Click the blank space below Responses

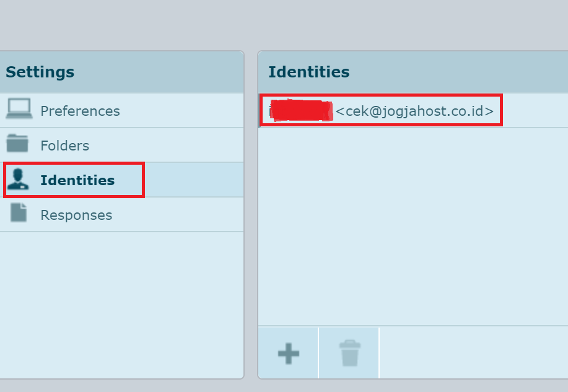click(121, 303)
